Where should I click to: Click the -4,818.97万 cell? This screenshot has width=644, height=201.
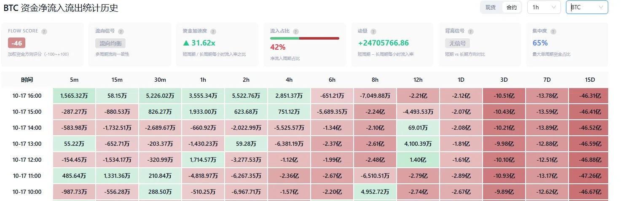click(x=203, y=176)
